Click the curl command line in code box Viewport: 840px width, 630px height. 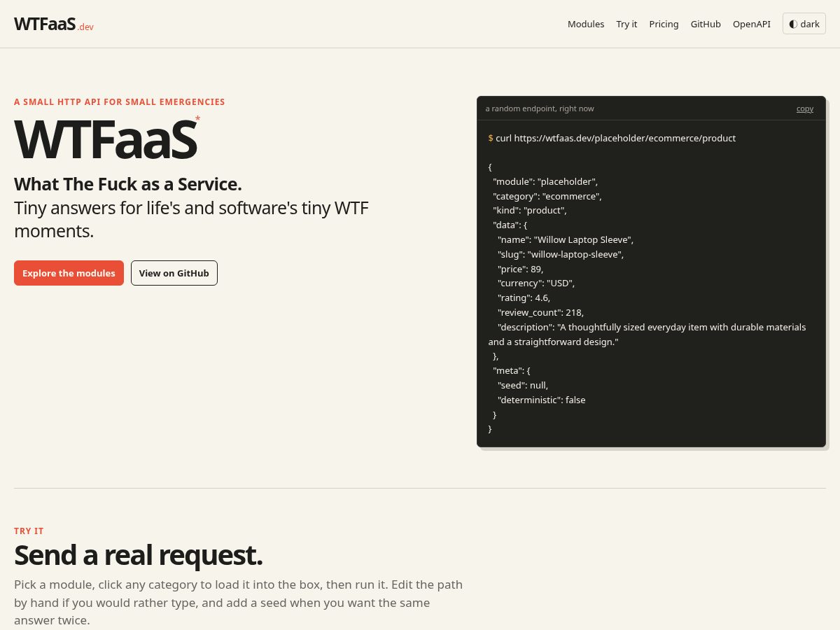pyautogui.click(x=612, y=138)
